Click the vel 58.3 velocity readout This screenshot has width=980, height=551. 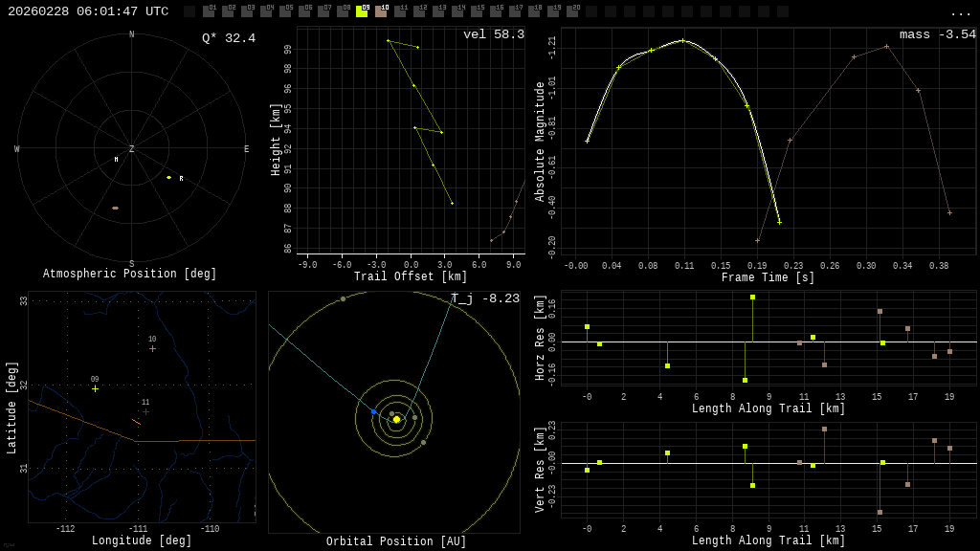coord(493,34)
